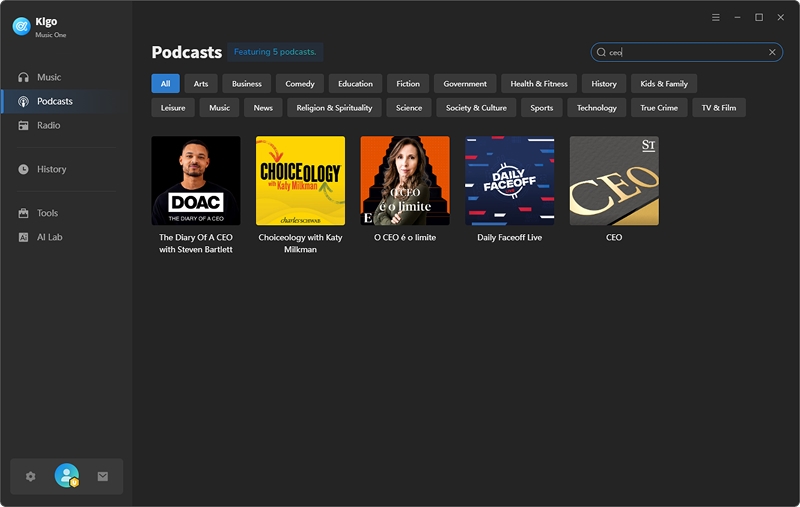
Task: Open the O CEO é o limite cover
Action: coord(405,181)
